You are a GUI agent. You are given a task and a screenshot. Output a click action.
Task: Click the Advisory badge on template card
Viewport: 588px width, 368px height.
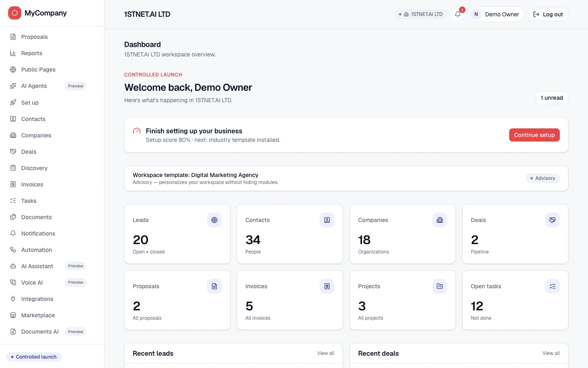coord(543,178)
